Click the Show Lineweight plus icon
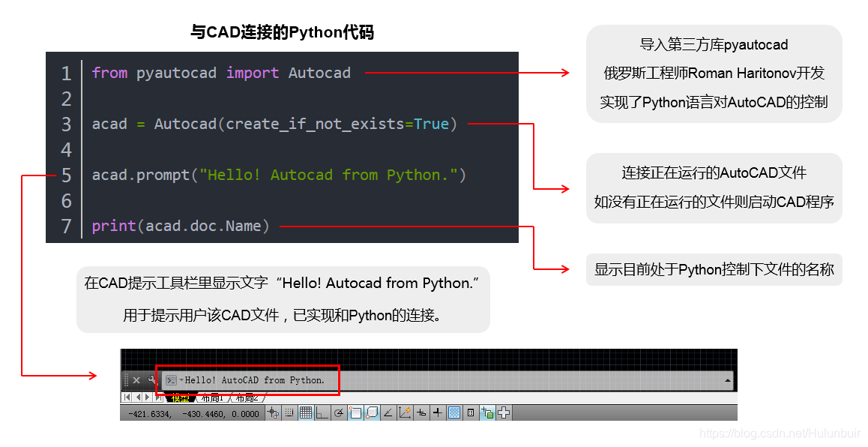Screen dimensions: 868x447 [438, 412]
